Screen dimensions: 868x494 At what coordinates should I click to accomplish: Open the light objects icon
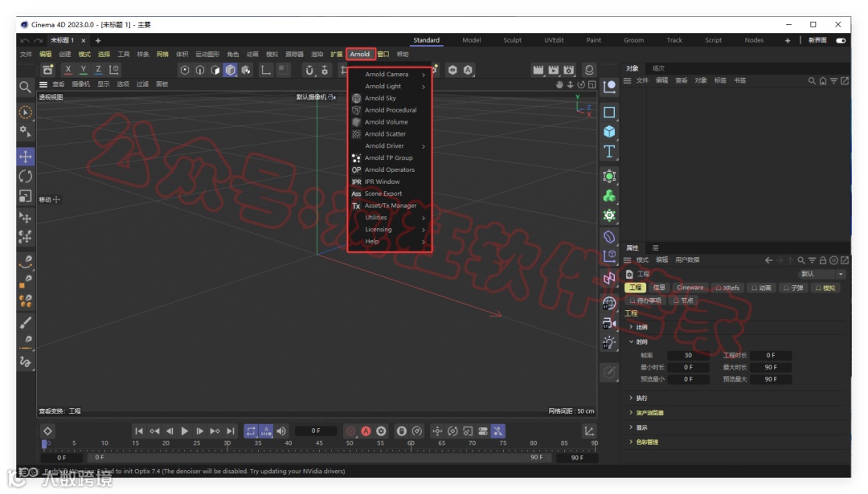(x=609, y=343)
